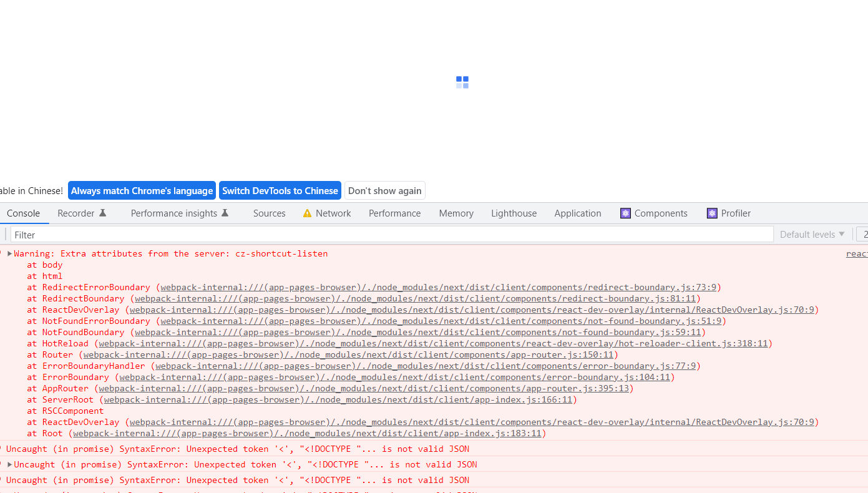
Task: Switch to the Console tab
Action: pos(24,213)
